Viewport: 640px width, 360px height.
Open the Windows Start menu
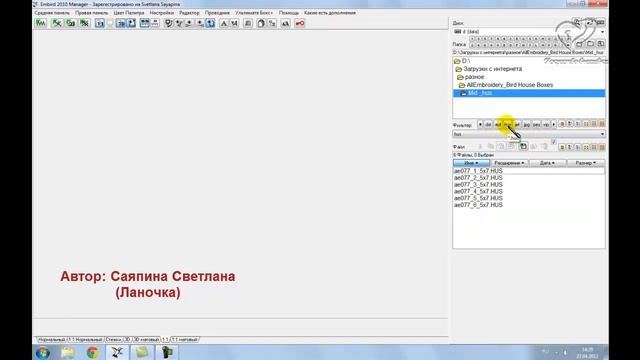[43, 352]
